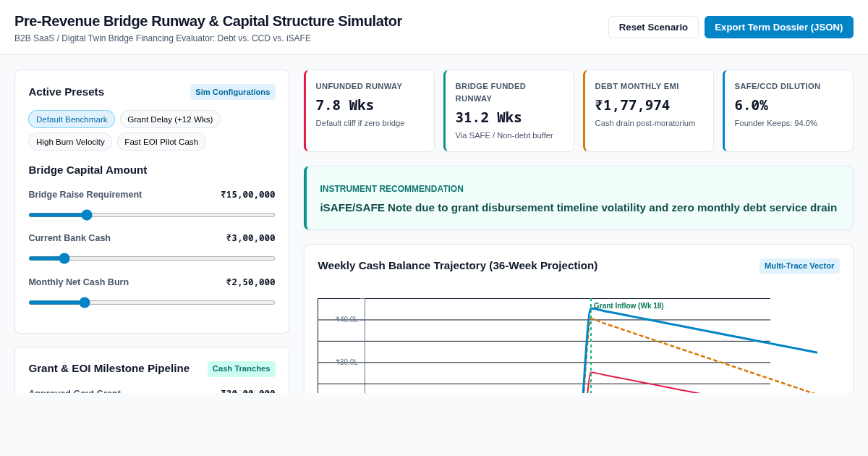
Task: Export Term Dossier as JSON
Action: point(779,28)
